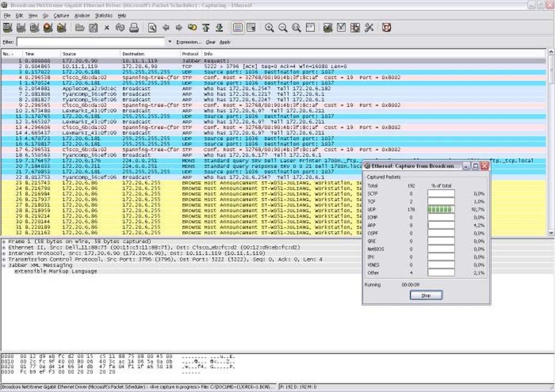
Task: Open the filter history dropdown arrow
Action: click(170, 42)
